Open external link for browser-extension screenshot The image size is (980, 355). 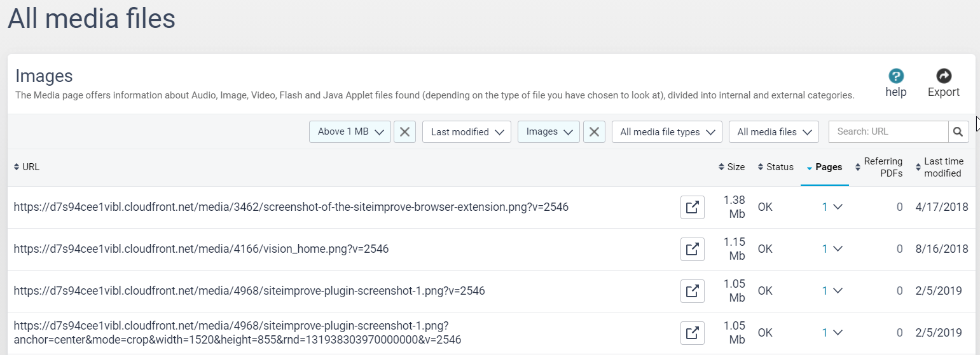tap(693, 207)
